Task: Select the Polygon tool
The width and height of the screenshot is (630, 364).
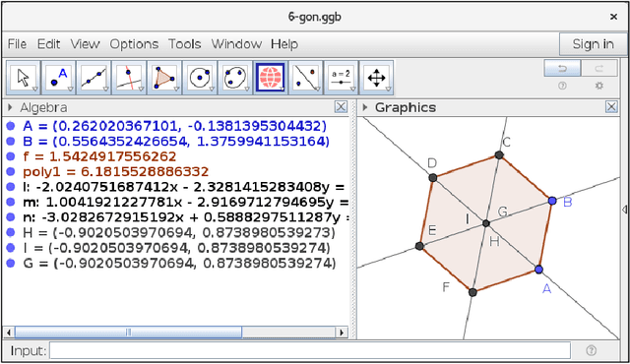Action: (164, 78)
